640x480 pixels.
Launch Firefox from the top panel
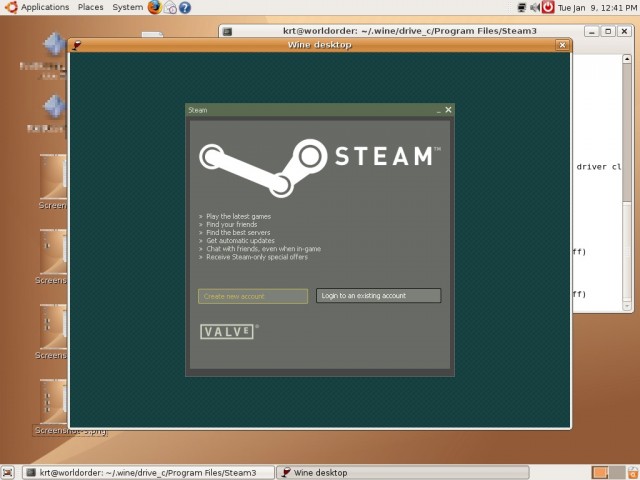coord(155,7)
